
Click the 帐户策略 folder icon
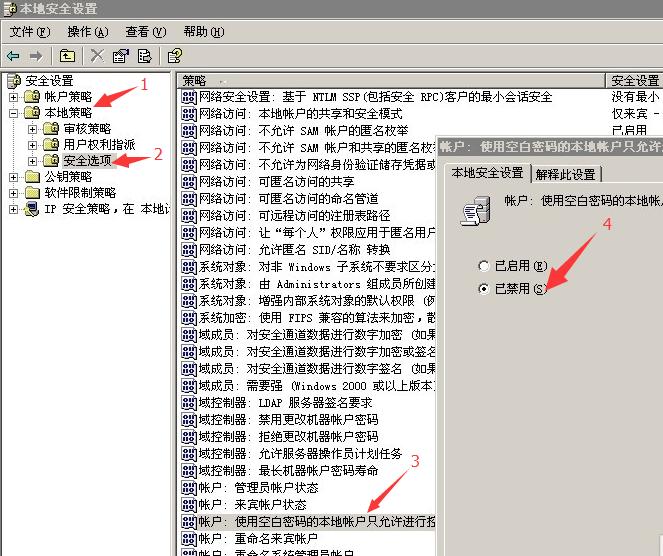click(32, 97)
